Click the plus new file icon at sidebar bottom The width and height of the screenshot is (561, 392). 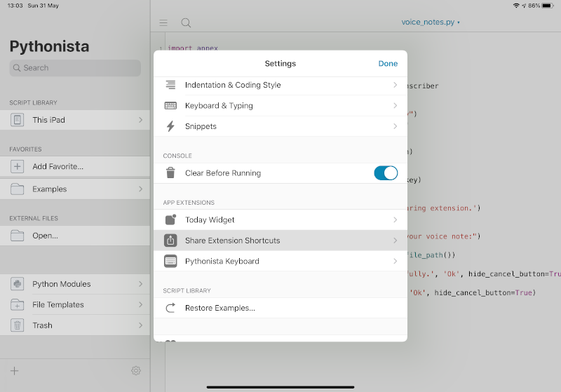click(14, 371)
